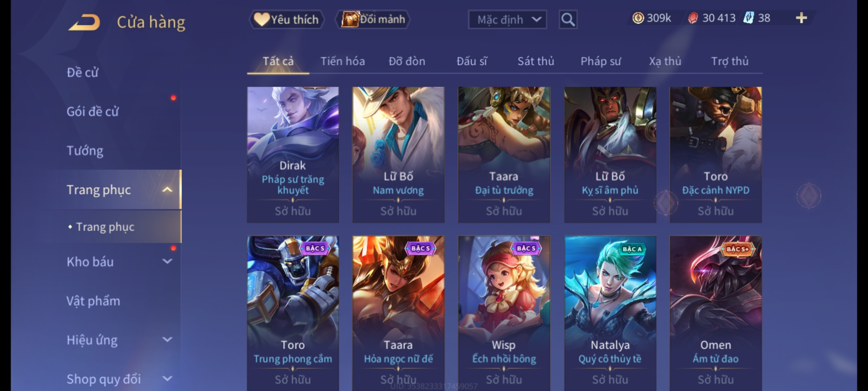Open the Mặc định sort dropdown
The height and width of the screenshot is (391, 868).
point(507,20)
